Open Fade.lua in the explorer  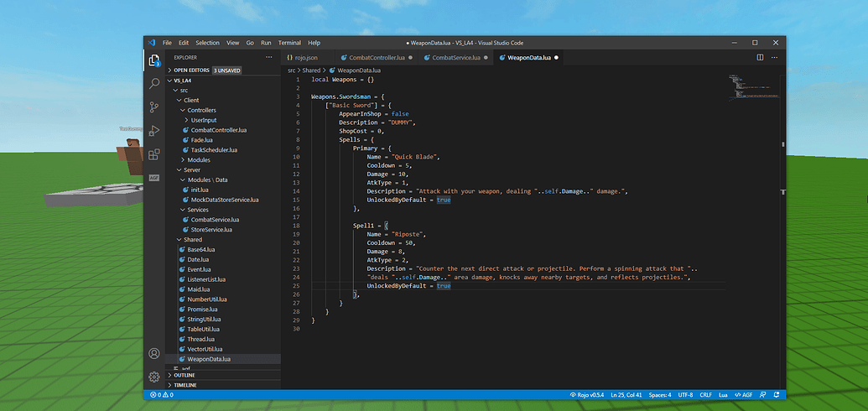(x=223, y=140)
